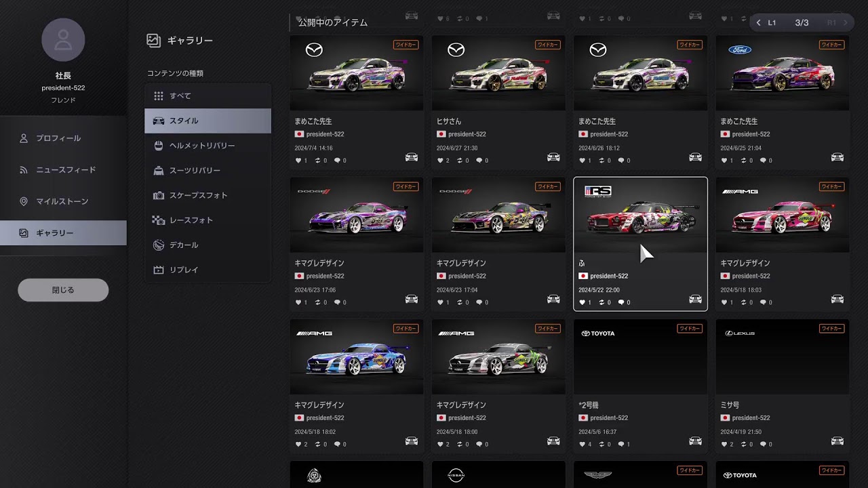
Task: Click the replay icon beside リプレイ
Action: tap(159, 270)
